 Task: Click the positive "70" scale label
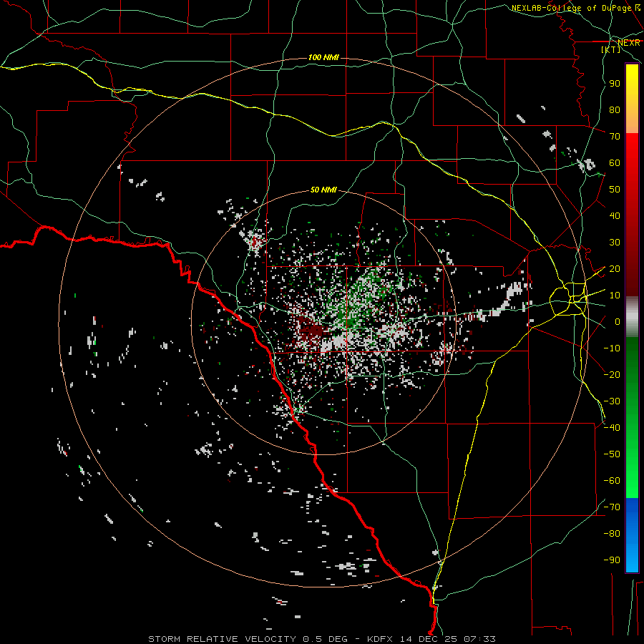click(615, 137)
